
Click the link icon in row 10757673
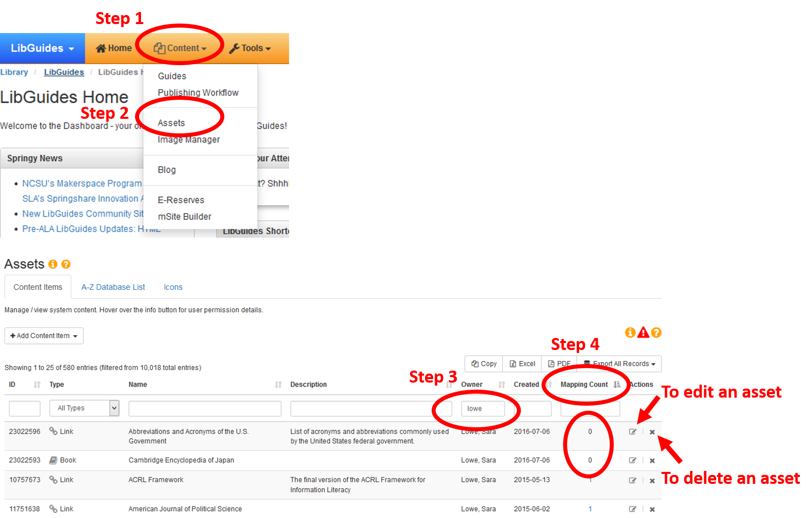click(53, 480)
